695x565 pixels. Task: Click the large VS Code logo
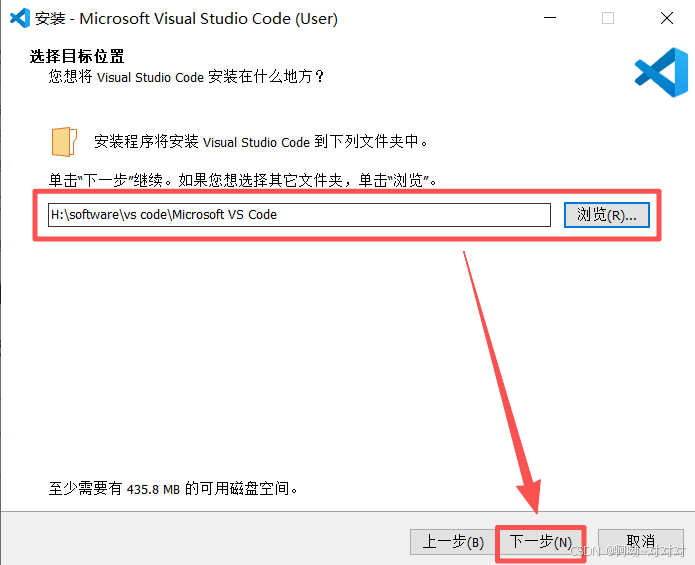point(661,72)
